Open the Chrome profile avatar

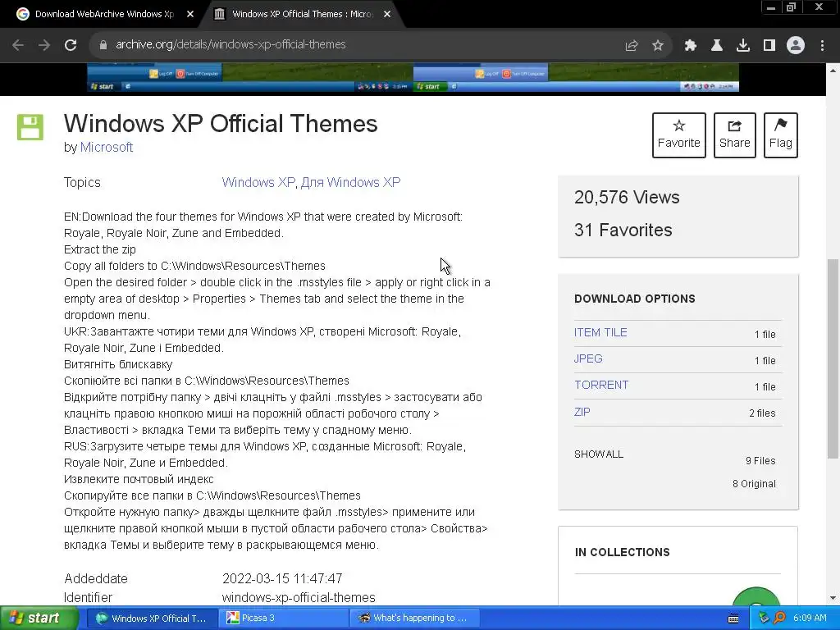coord(796,46)
